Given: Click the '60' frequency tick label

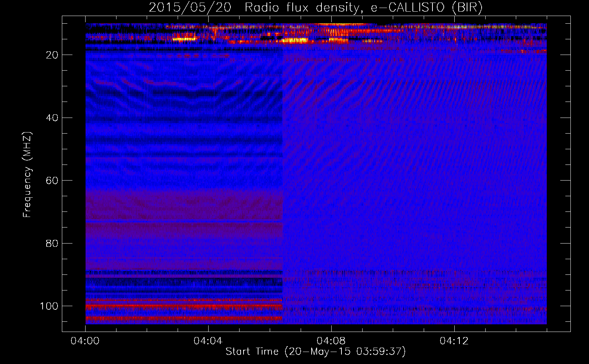Looking at the screenshot, I should [52, 181].
